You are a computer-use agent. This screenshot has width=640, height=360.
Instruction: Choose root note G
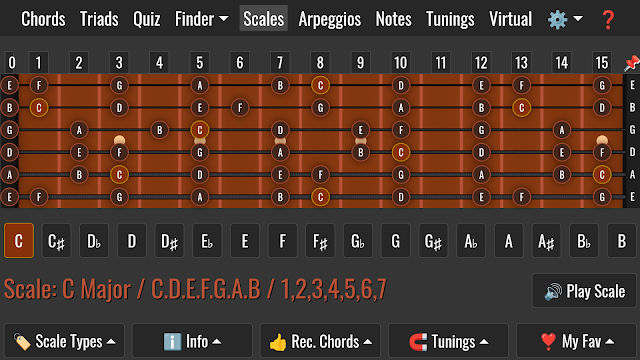coord(396,241)
